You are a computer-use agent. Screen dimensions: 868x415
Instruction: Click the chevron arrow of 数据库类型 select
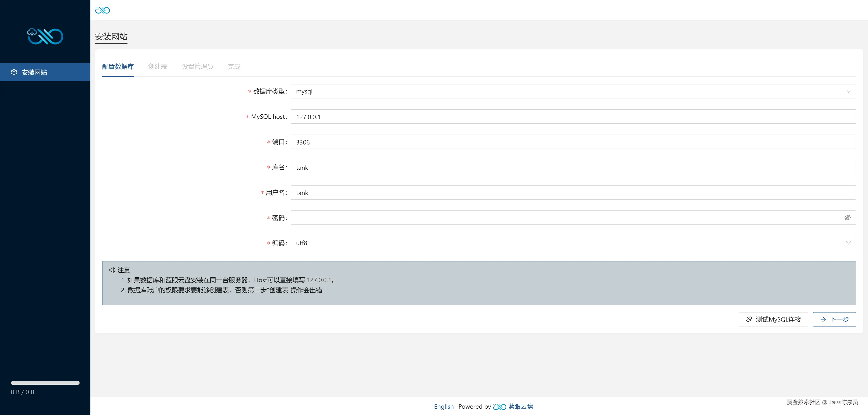pyautogui.click(x=848, y=91)
